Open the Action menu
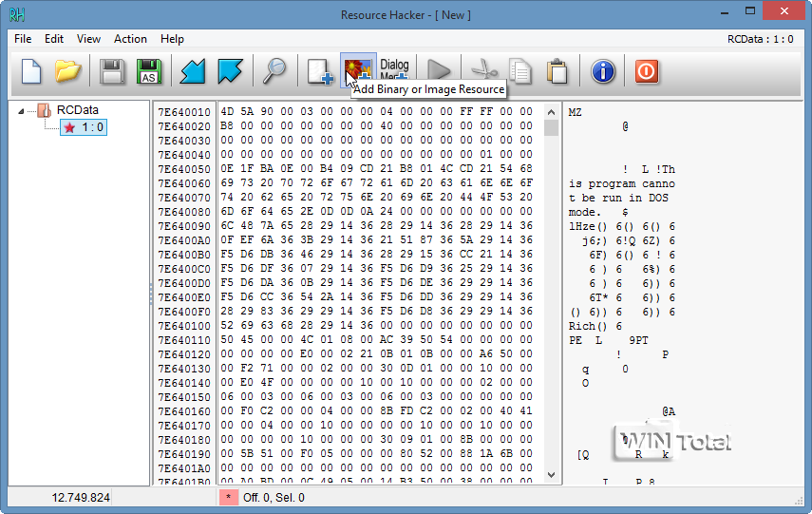The height and width of the screenshot is (514, 812). click(x=130, y=39)
